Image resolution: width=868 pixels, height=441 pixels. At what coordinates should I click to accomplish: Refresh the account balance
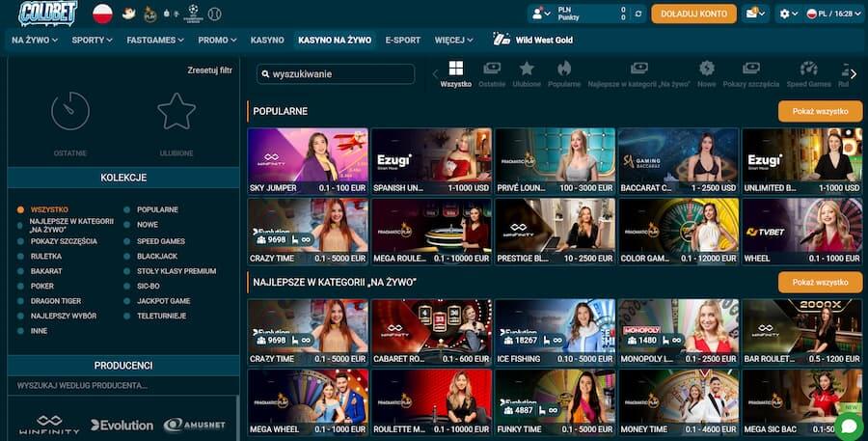click(x=638, y=14)
